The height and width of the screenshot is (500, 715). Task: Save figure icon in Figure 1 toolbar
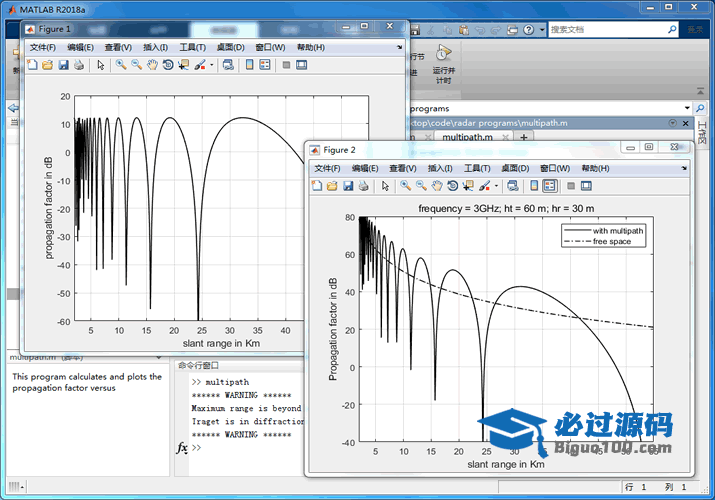click(x=63, y=65)
